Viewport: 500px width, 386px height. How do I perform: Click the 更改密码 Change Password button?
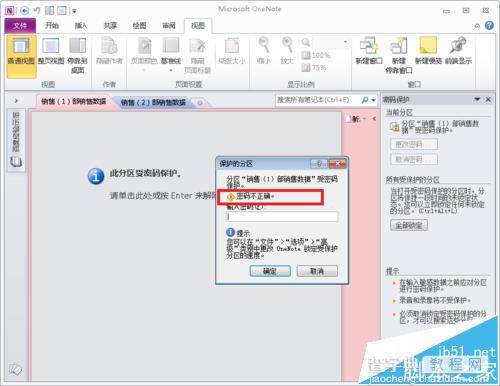pos(414,144)
